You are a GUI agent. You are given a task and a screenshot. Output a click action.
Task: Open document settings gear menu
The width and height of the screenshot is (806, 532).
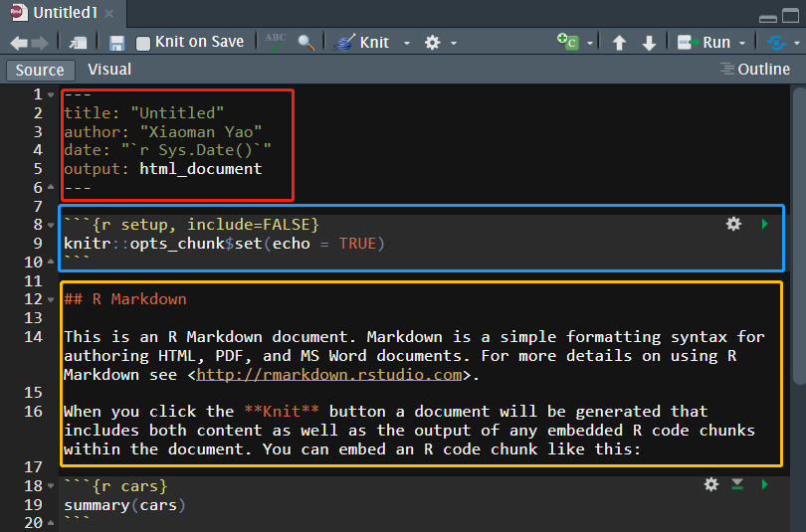pos(432,42)
